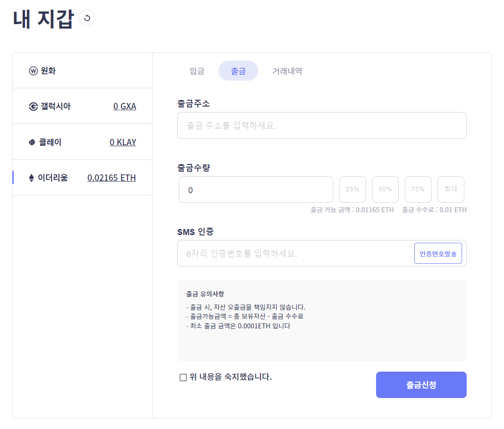This screenshot has height=429, width=504.
Task: Submit withdrawal via the 출금신청 button
Action: click(x=421, y=385)
